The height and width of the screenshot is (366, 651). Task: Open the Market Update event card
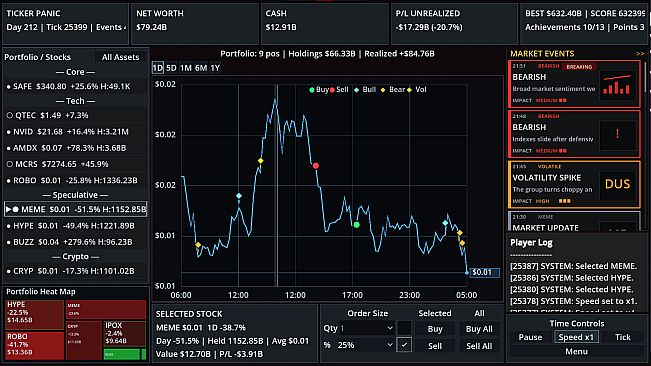click(x=574, y=221)
